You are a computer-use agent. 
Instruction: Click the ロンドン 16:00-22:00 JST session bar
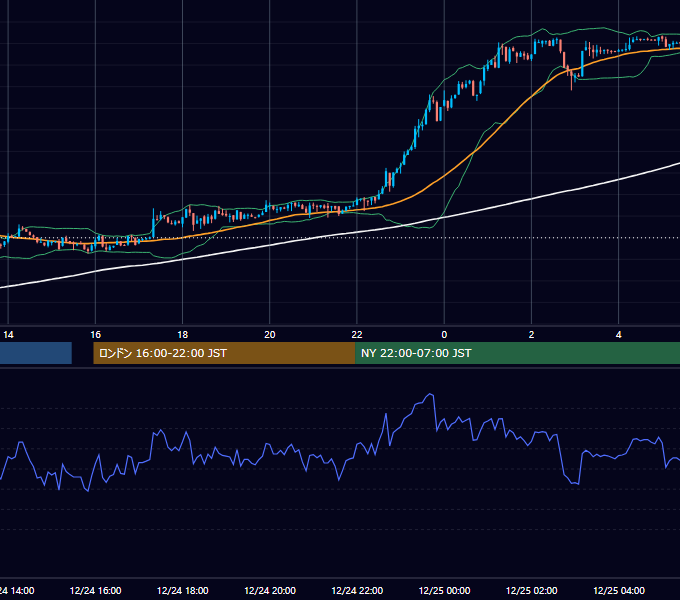(224, 353)
